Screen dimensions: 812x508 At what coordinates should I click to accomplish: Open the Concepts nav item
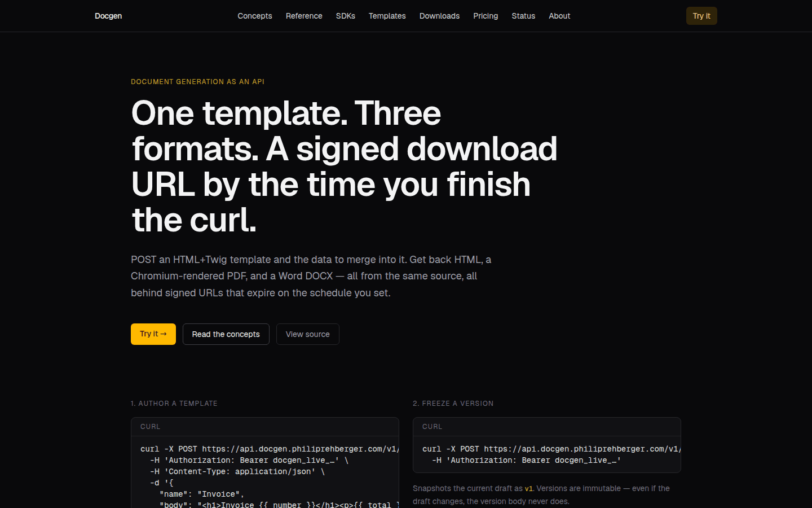click(255, 16)
